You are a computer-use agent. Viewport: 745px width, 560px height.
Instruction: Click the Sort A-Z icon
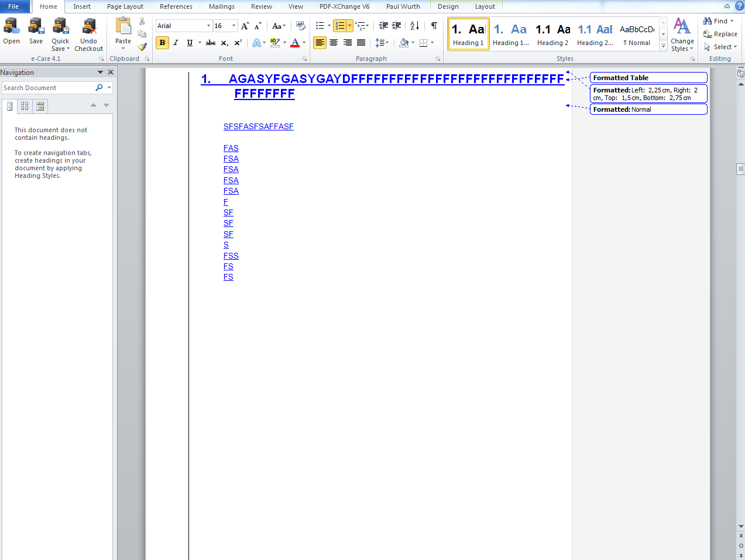point(414,26)
